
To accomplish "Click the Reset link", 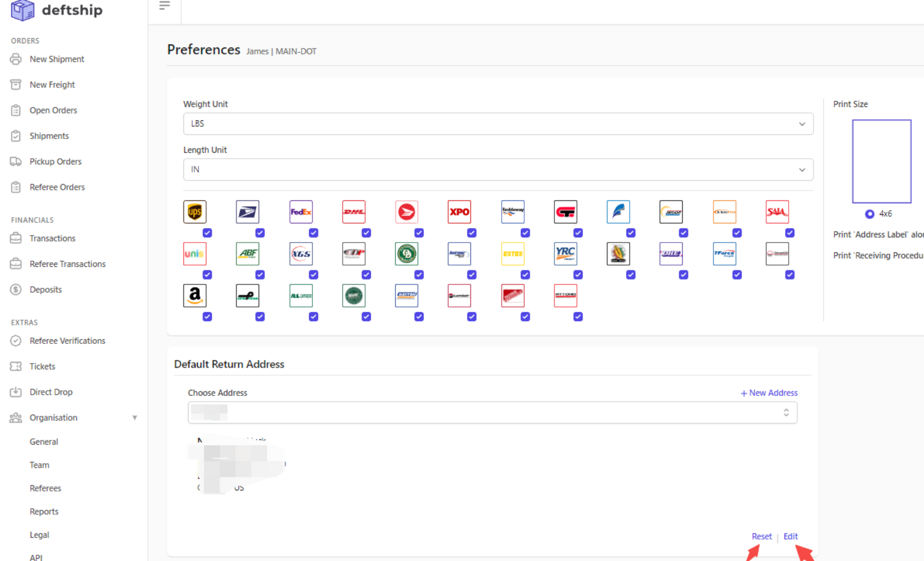I will click(761, 537).
